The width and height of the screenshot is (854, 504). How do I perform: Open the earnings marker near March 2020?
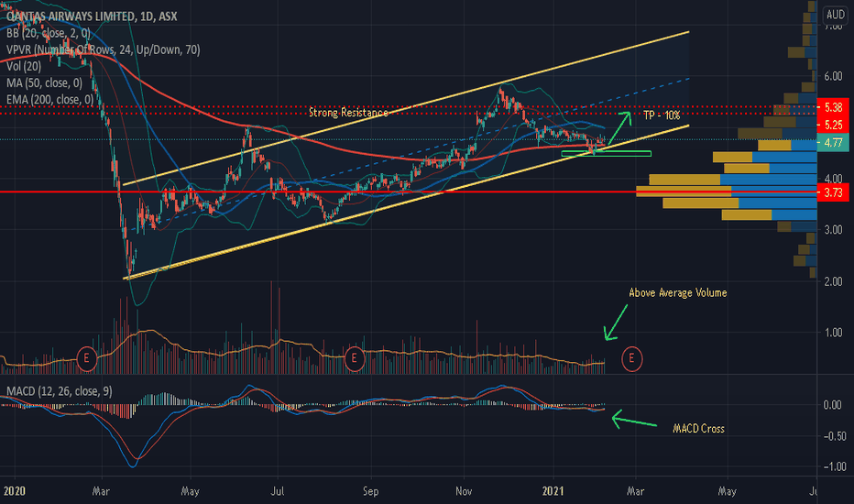click(x=87, y=358)
